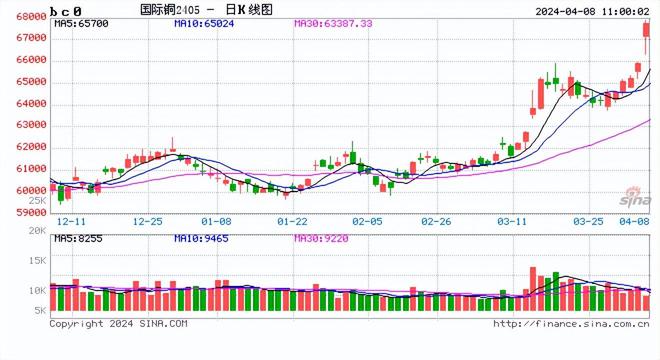
Task: Click the chart title 国际铜2405 日K线图
Action: pos(206,10)
